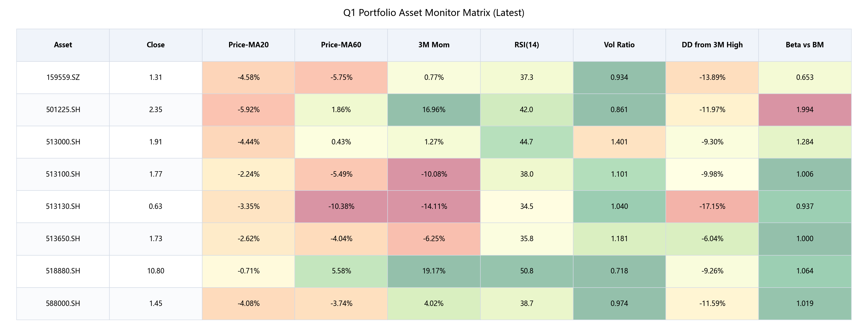Select the -14.11% 3M Mom cell

click(434, 206)
